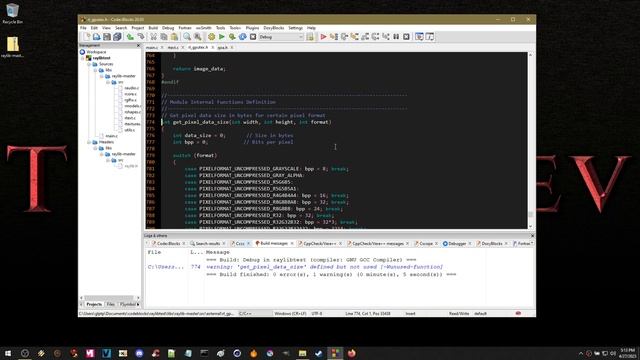
Task: Switch to the first main.c editor tab
Action: point(152,47)
